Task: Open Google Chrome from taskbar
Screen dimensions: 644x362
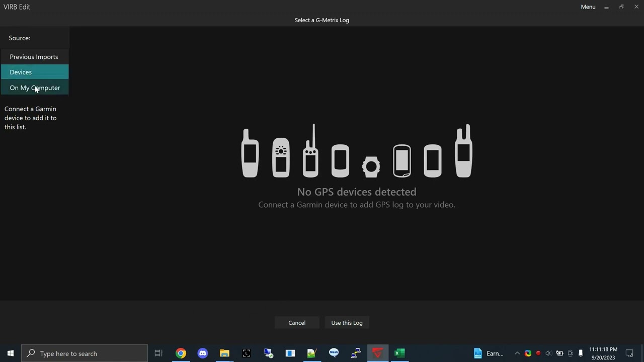Action: pos(181,353)
